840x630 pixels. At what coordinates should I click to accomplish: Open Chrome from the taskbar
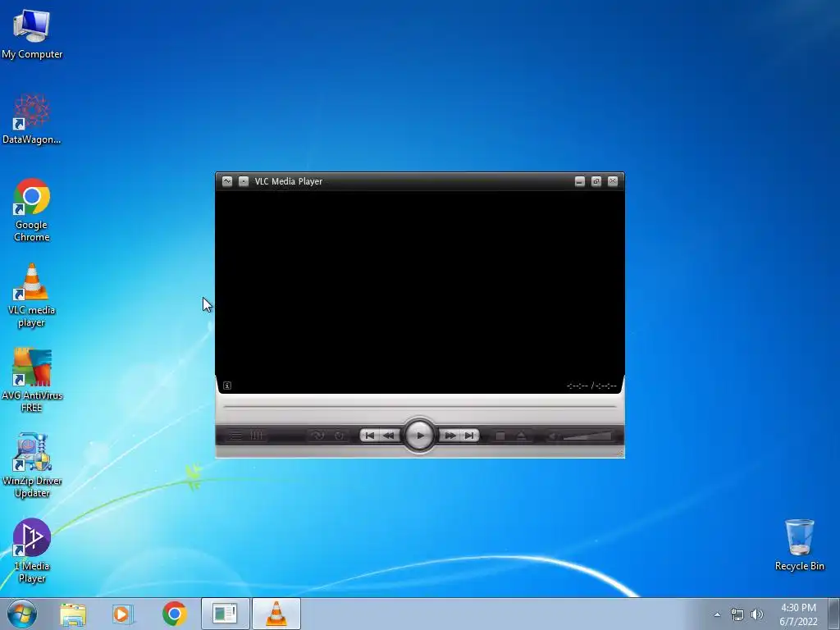click(174, 614)
